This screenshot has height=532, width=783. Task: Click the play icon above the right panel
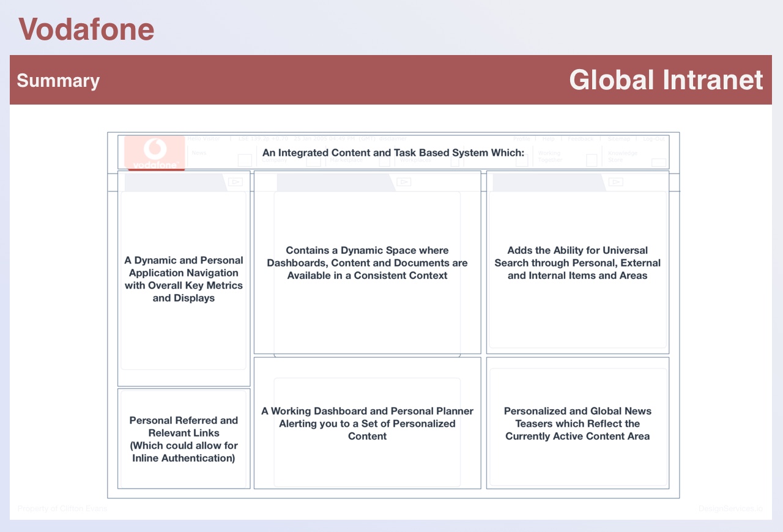coord(616,182)
